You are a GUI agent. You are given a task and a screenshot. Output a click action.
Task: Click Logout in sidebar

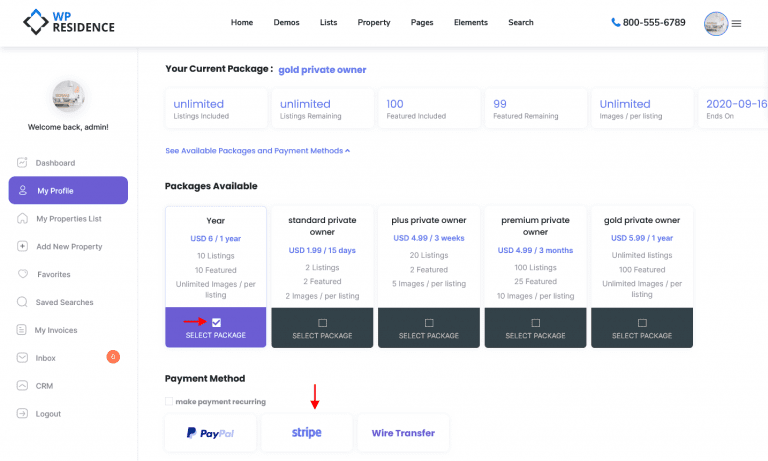[48, 414]
